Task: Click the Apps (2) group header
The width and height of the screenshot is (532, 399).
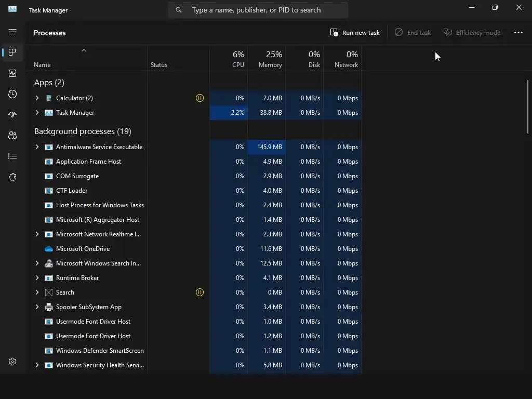Action: point(49,83)
